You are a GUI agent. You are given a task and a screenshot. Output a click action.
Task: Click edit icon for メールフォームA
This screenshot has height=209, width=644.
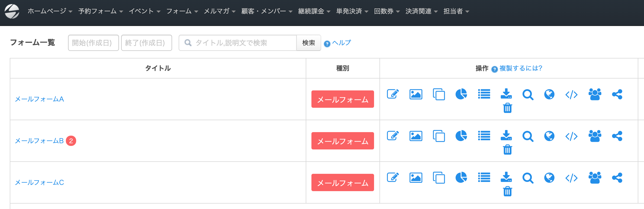[x=393, y=94]
